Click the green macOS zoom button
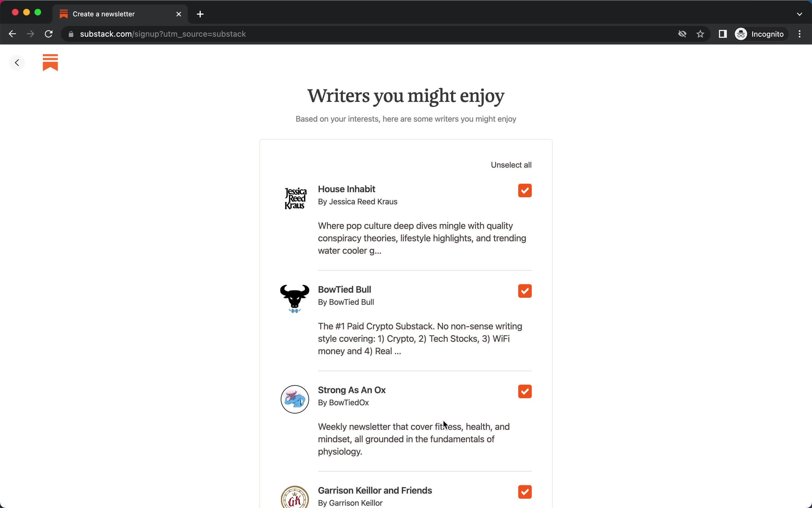 tap(38, 12)
